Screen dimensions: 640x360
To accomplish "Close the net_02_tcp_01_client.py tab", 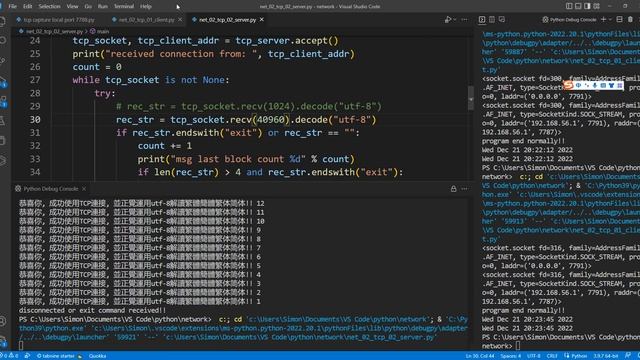I will (x=180, y=20).
